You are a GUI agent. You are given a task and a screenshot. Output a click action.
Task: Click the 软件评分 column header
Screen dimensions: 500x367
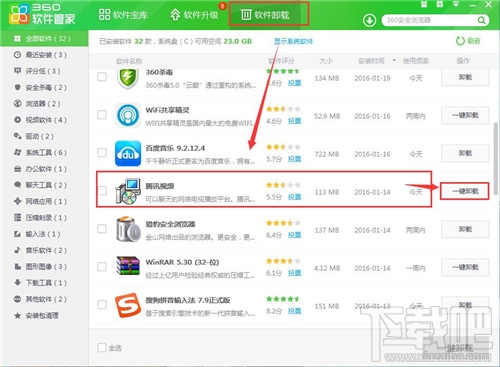tap(281, 61)
